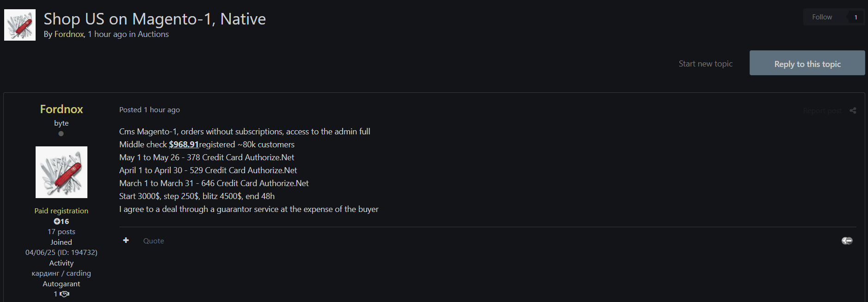Click the reputation plus icon beside 16
Viewport: 868px width, 302px height.
[57, 221]
